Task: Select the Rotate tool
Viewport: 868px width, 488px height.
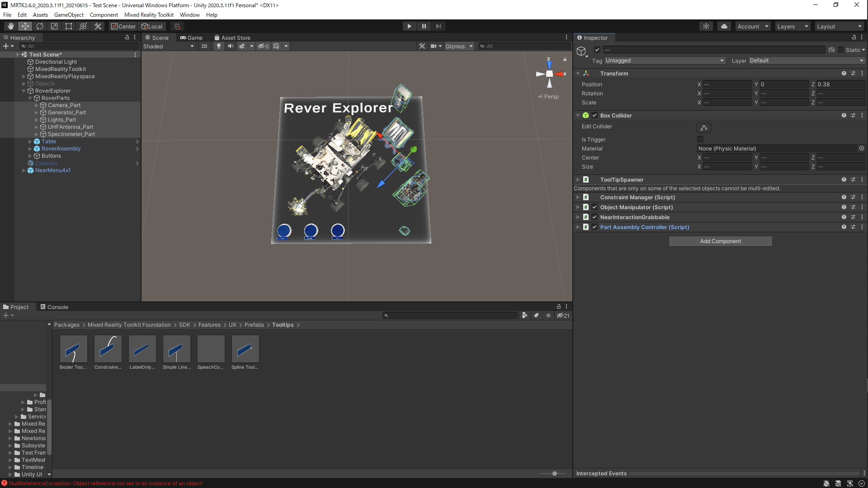Action: (40, 26)
